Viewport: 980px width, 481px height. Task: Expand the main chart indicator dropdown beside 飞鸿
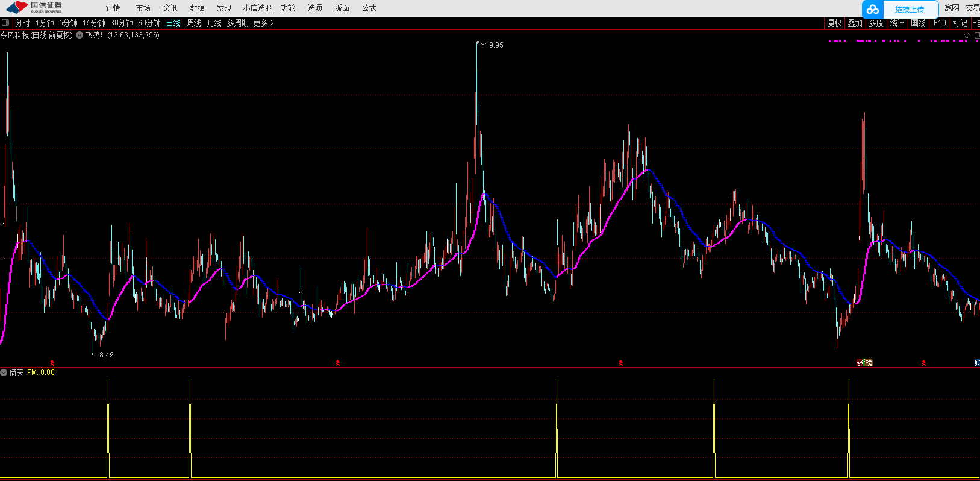coord(80,35)
